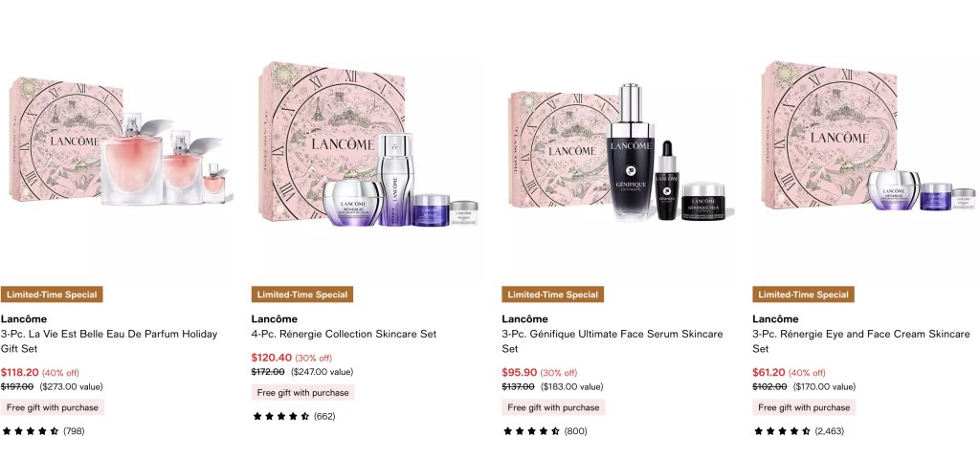Image resolution: width=980 pixels, height=458 pixels.
Task: Click Free gift with purchase under the $118.20 set
Action: click(x=53, y=407)
